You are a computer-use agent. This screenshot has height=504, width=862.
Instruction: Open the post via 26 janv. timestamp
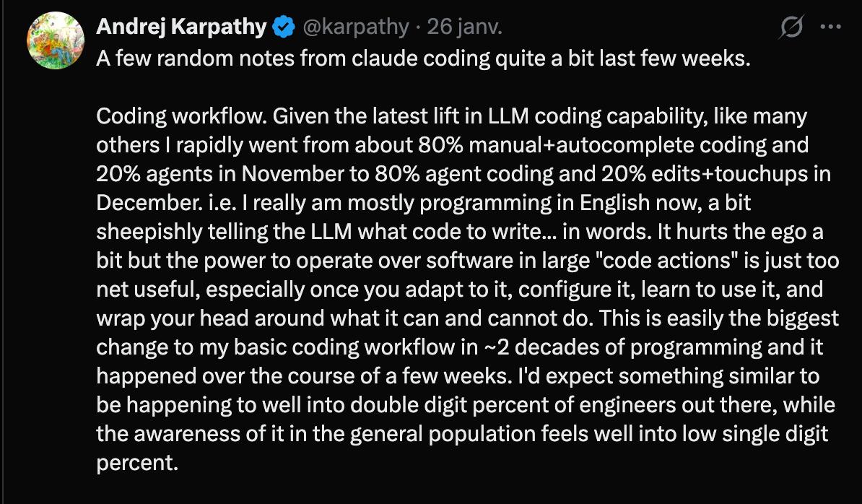coord(465,28)
